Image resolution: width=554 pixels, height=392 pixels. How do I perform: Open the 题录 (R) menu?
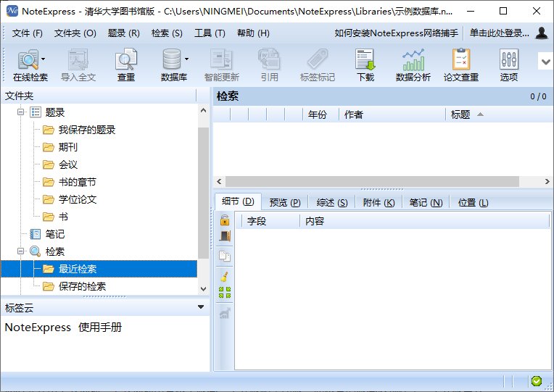click(x=124, y=33)
